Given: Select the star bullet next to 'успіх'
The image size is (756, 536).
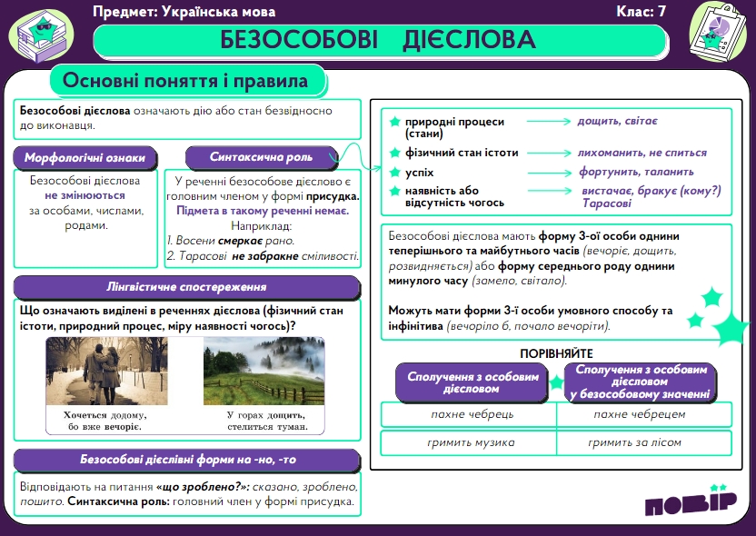Looking at the screenshot, I should (x=394, y=172).
